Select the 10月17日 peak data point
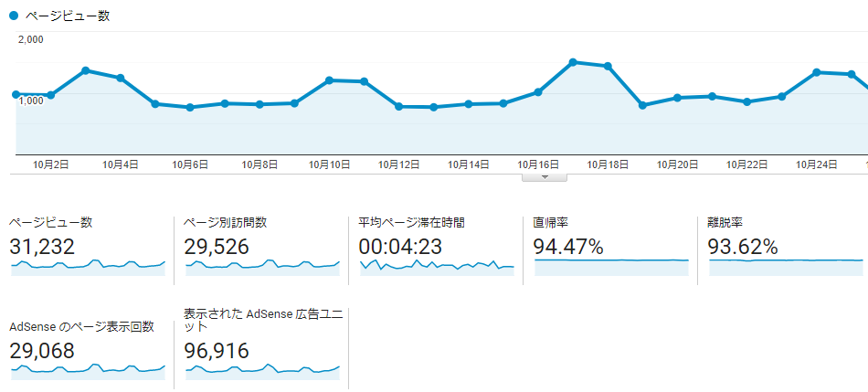Screen dimensions: 868x392 tap(573, 62)
